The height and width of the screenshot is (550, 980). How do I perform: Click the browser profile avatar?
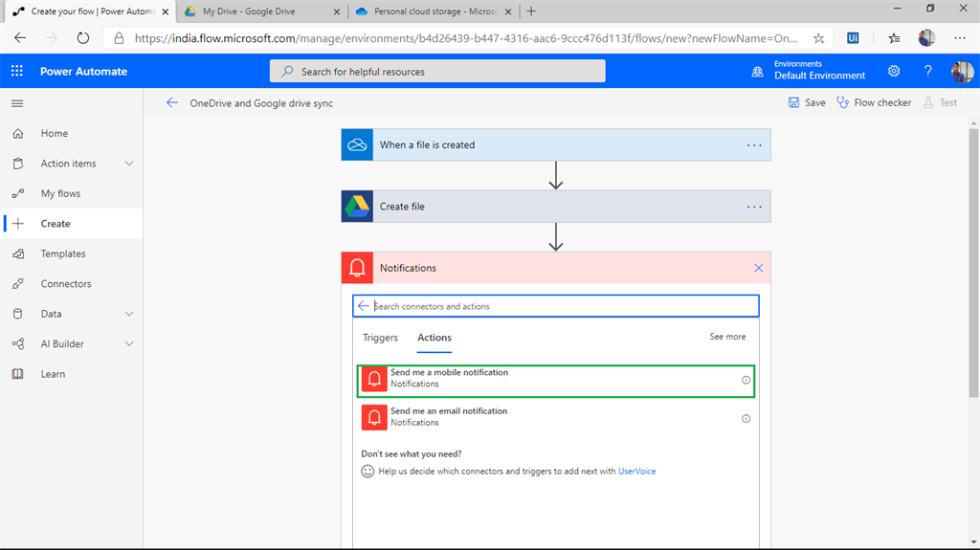pyautogui.click(x=926, y=38)
